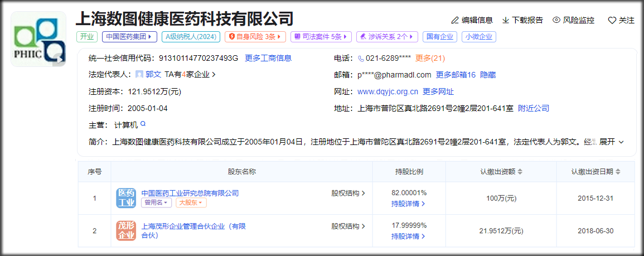The image size is (644, 256).
Task: Click the date 2018-06-30 cell
Action: pos(595,231)
